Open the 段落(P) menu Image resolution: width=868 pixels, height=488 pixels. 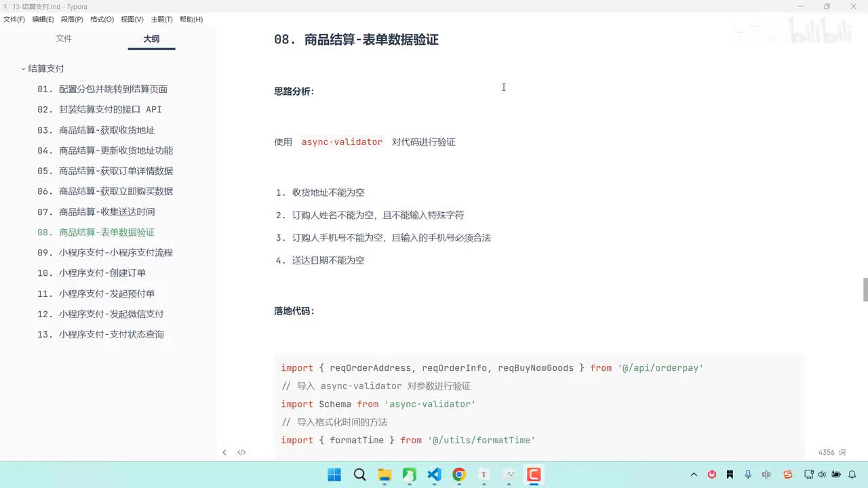73,20
